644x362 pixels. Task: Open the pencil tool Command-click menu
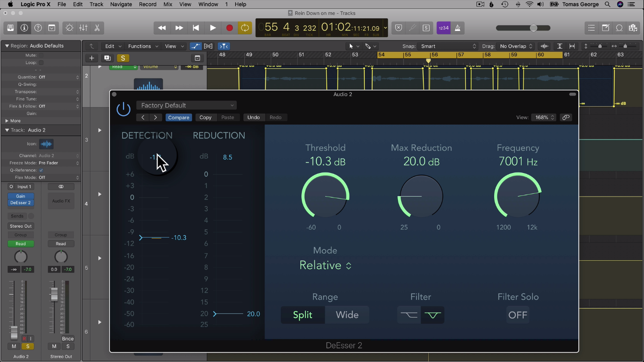pos(371,46)
